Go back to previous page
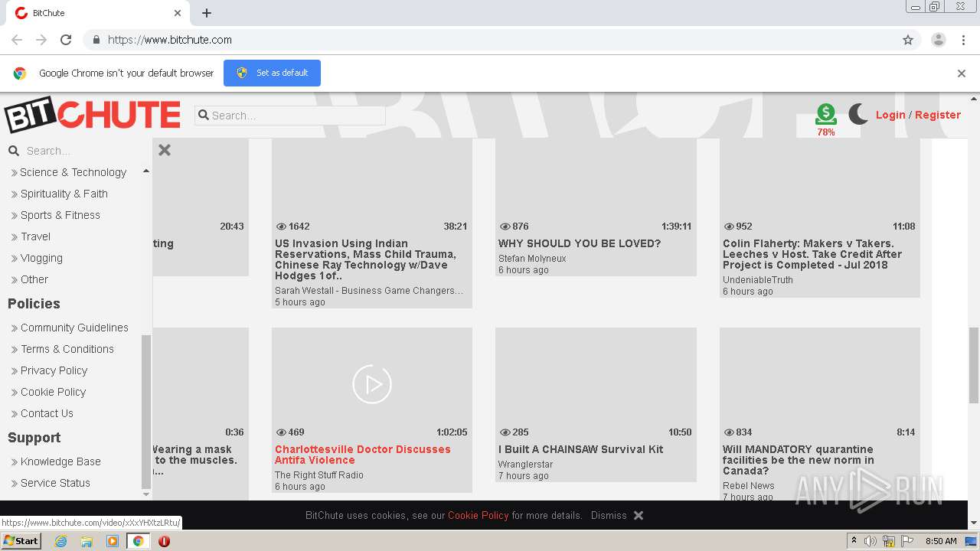The height and width of the screenshot is (551, 980). tap(17, 40)
